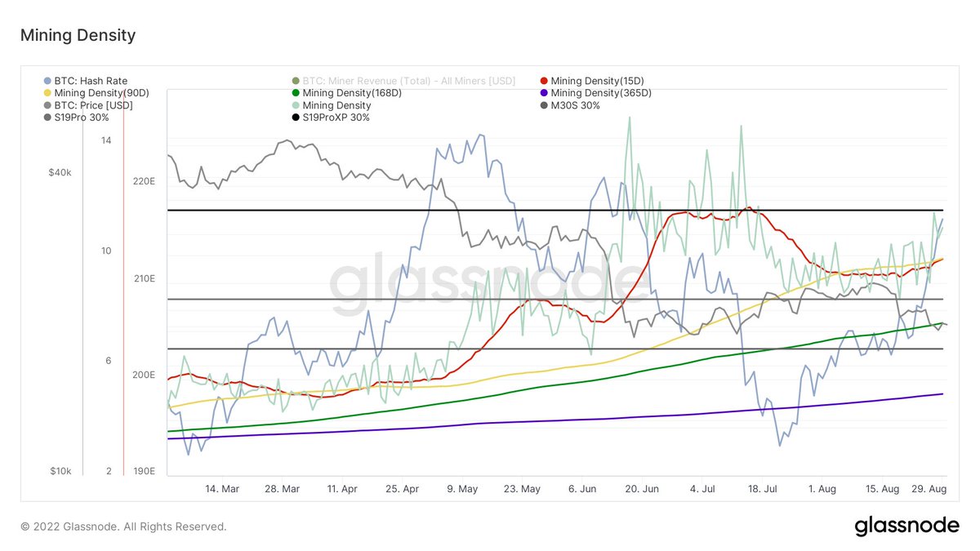This screenshot has width=980, height=551.
Task: Toggle the S19ProXP 30% legend entry
Action: [x=330, y=118]
